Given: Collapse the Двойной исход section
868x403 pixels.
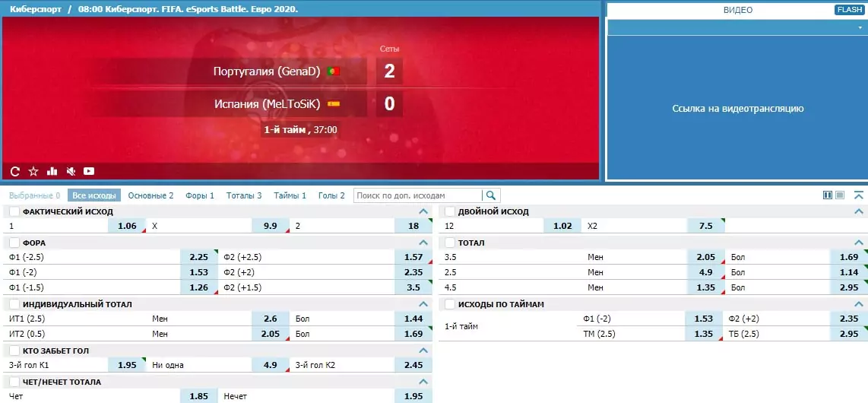Looking at the screenshot, I should [859, 211].
